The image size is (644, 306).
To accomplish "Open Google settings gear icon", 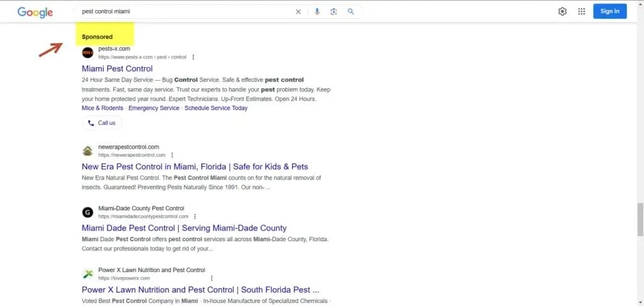I will [562, 11].
